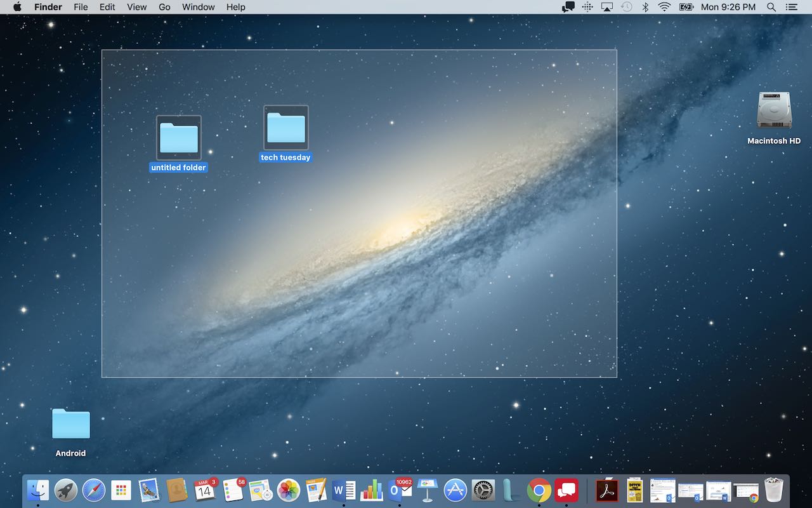This screenshot has width=812, height=508.
Task: Launch Safari from the dock
Action: coord(93,490)
